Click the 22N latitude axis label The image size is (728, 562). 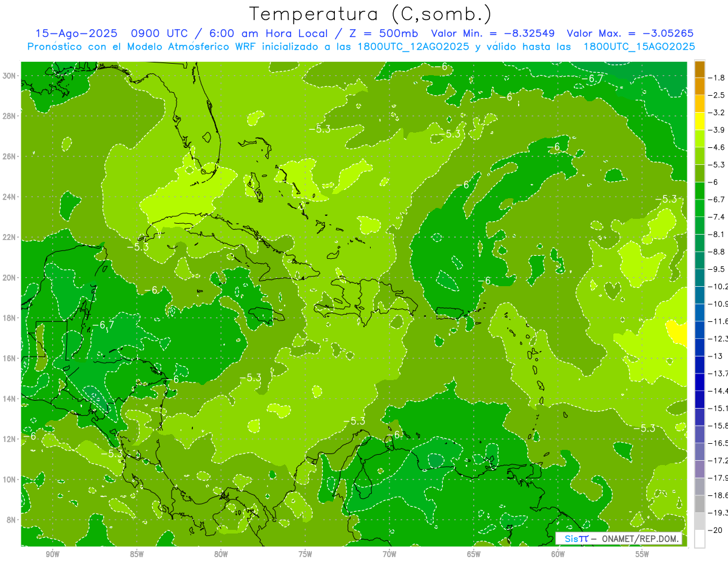point(10,237)
